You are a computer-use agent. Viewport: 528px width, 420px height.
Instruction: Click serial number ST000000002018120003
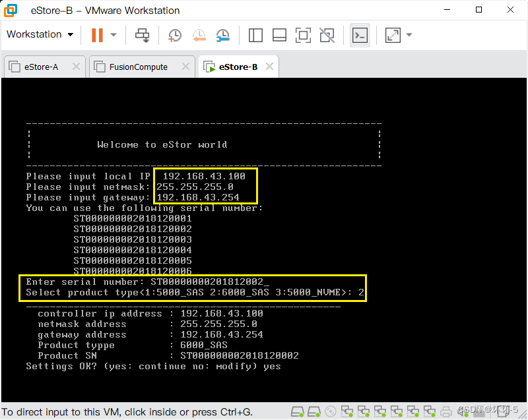pos(133,239)
